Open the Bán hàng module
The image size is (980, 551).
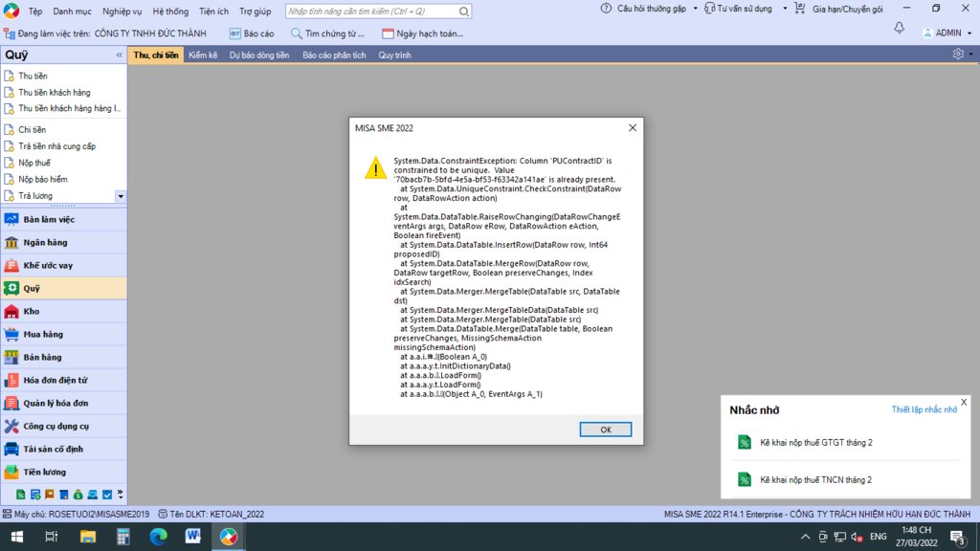(64, 358)
